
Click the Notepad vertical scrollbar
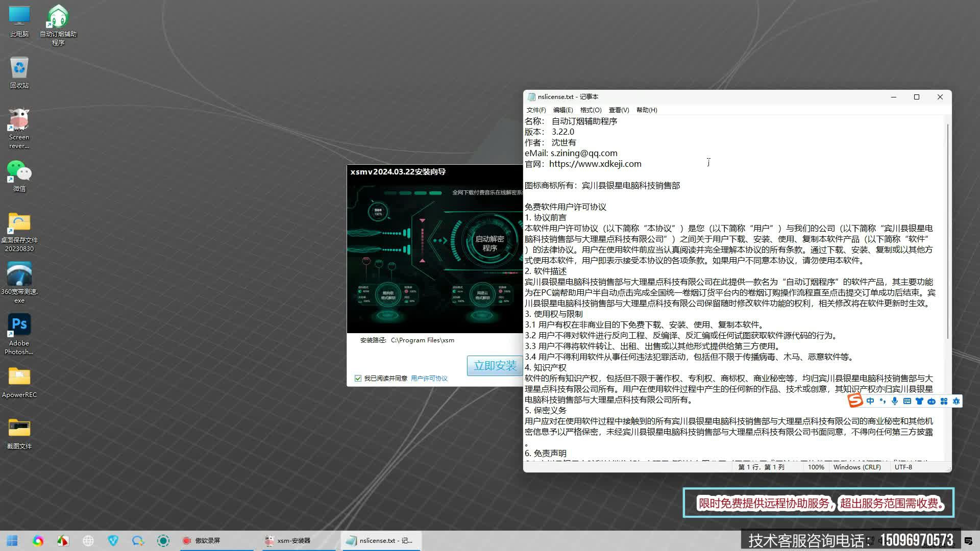tap(947, 230)
